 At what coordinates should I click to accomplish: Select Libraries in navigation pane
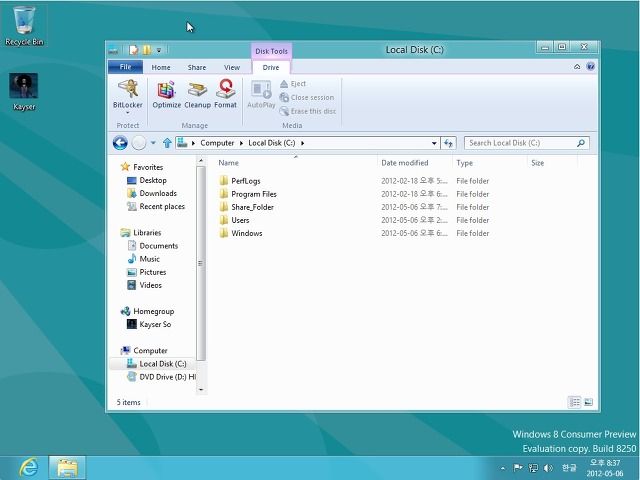(x=147, y=232)
